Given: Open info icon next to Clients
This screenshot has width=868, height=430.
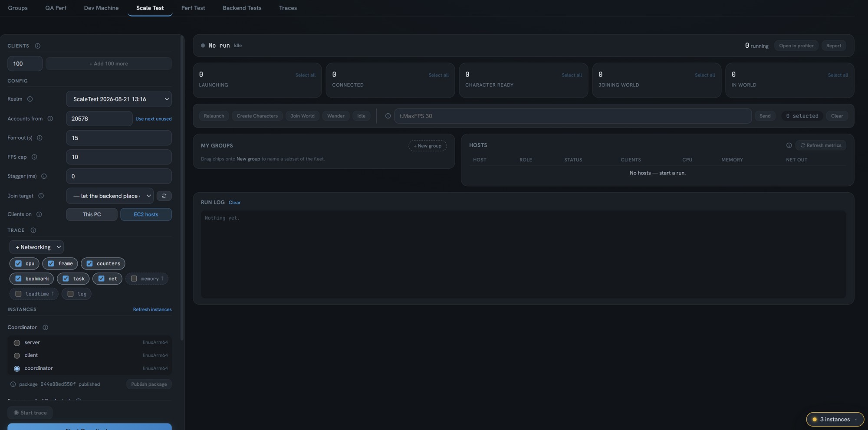Looking at the screenshot, I should click(38, 46).
